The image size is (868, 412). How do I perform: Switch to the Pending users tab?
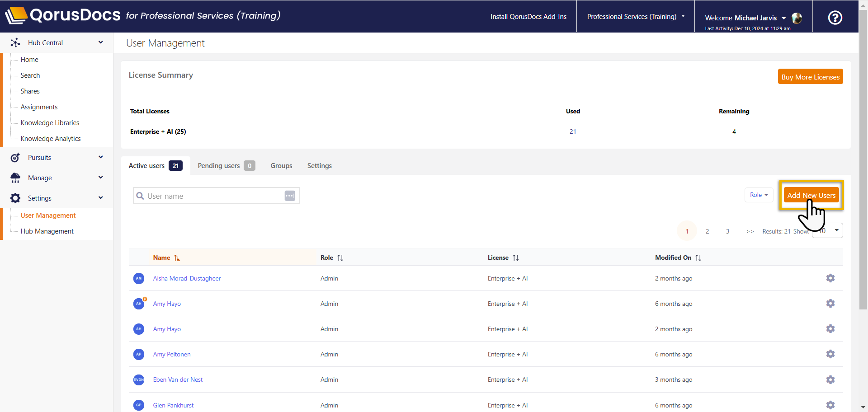226,166
